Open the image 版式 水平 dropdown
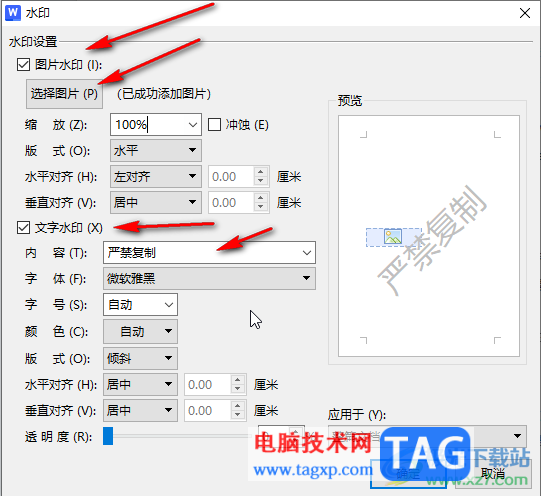This screenshot has height=496, width=541. point(156,150)
